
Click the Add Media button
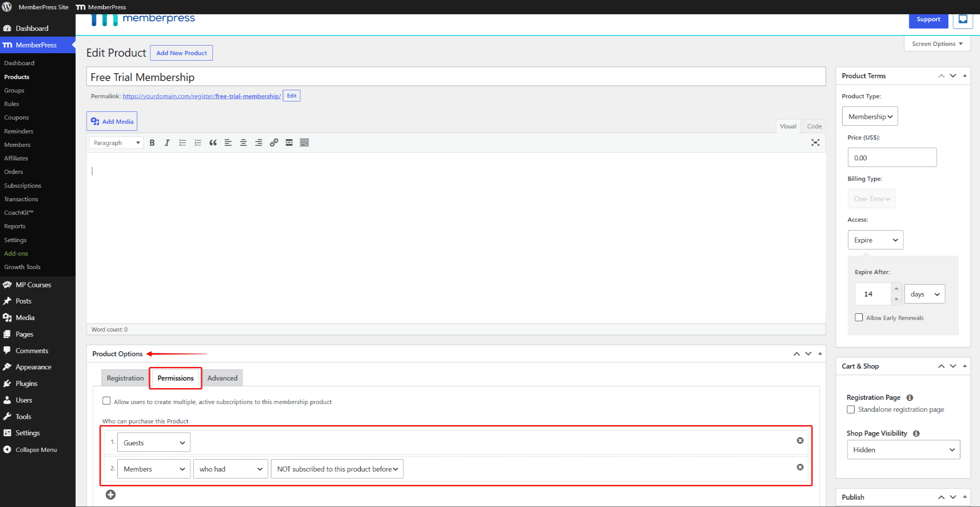pyautogui.click(x=112, y=121)
